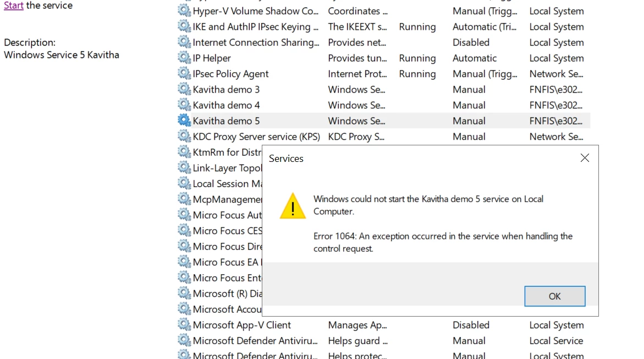Click Automatic startup type of IP Helper
This screenshot has width=644, height=359.
point(475,58)
